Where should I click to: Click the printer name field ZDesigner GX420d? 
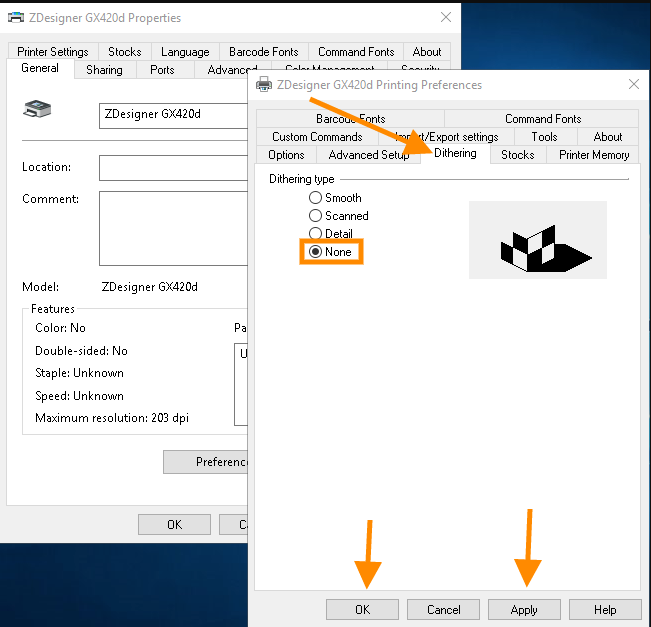pyautogui.click(x=174, y=116)
